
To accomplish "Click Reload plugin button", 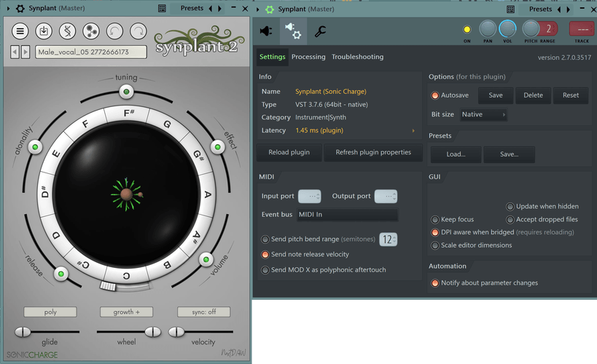I will [289, 152].
